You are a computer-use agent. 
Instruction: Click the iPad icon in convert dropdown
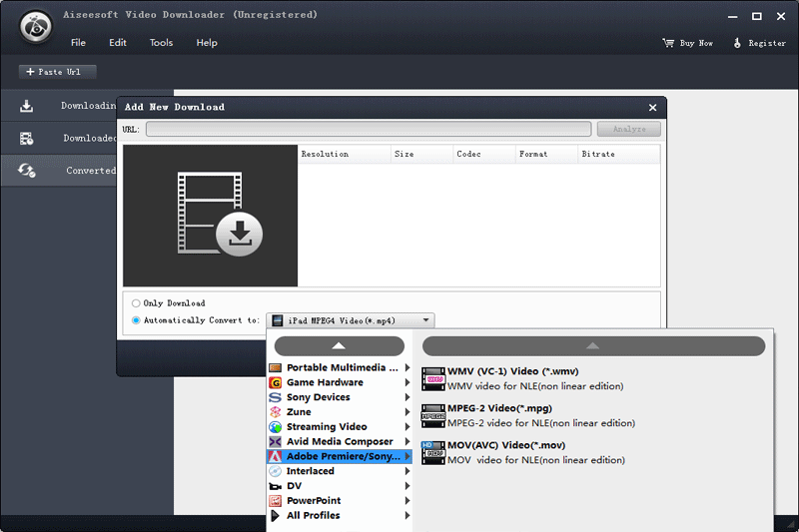pyautogui.click(x=278, y=320)
